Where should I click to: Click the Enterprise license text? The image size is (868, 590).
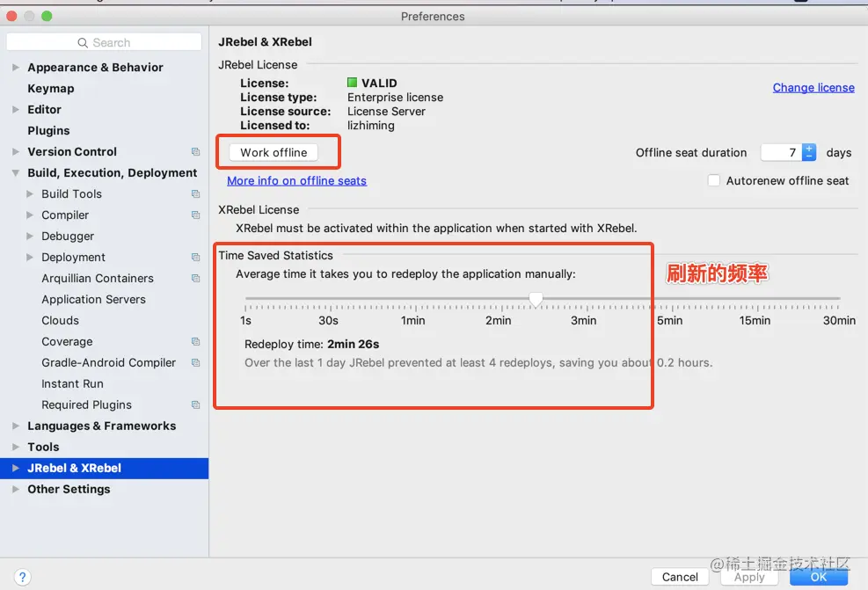click(x=395, y=97)
